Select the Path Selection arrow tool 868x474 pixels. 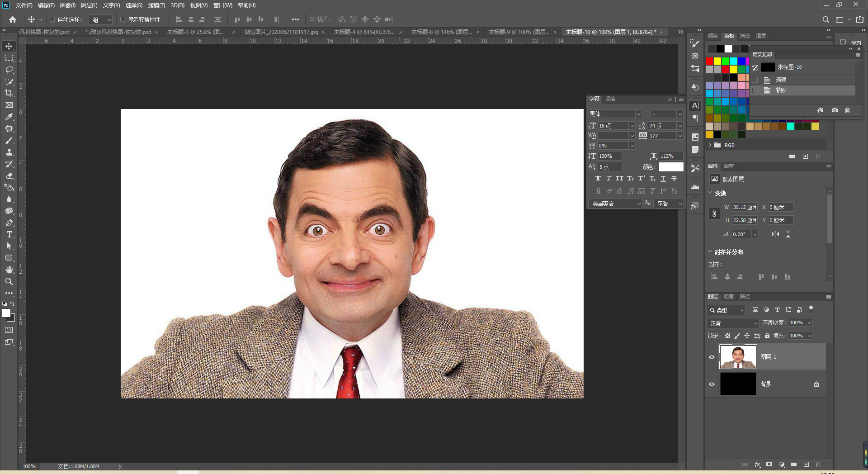9,246
